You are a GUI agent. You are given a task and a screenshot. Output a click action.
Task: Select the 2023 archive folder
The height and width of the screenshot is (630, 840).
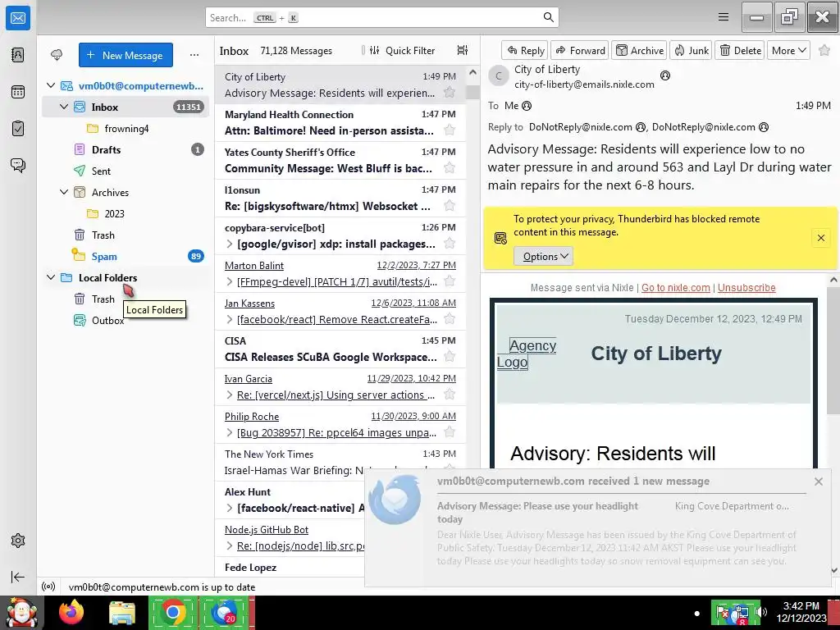(x=126, y=214)
